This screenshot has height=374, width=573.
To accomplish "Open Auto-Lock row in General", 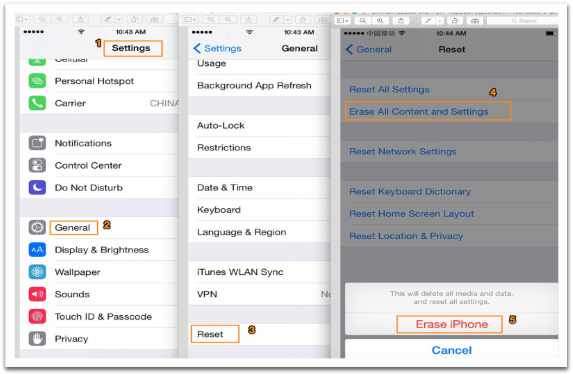I will 259,125.
